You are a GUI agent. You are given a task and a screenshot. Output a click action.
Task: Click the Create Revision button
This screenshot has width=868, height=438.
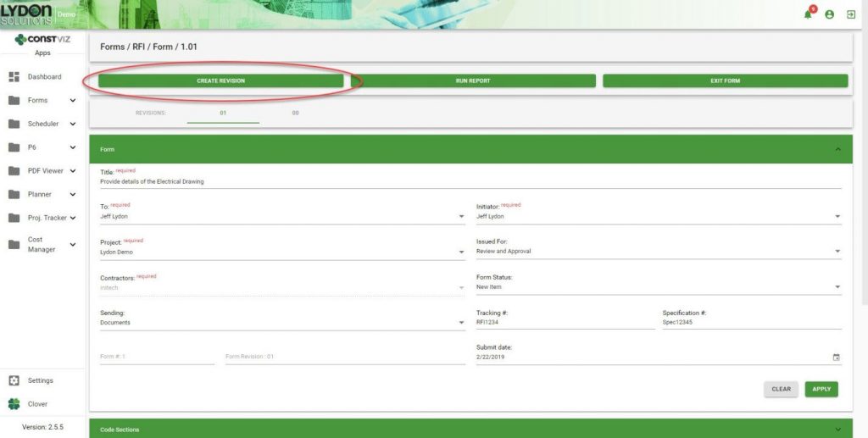tap(220, 80)
